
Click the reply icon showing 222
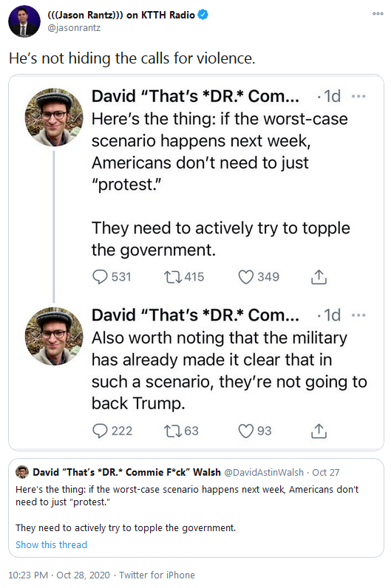[100, 431]
